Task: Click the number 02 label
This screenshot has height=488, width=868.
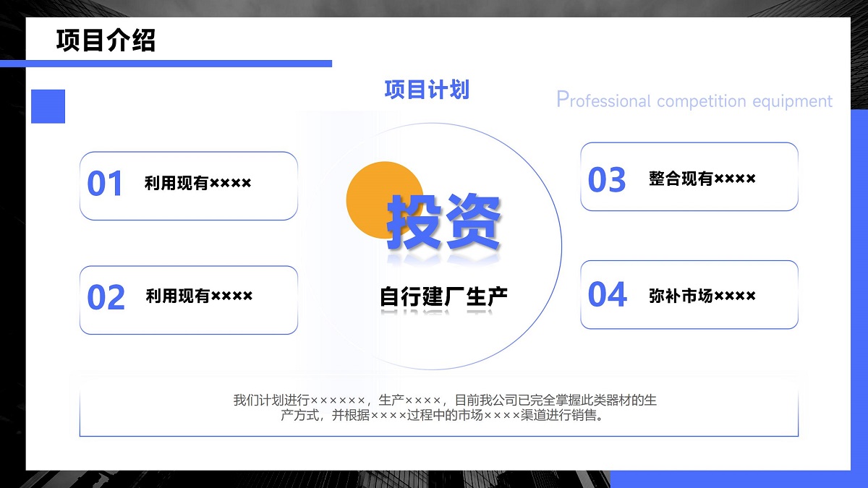Action: click(x=106, y=298)
